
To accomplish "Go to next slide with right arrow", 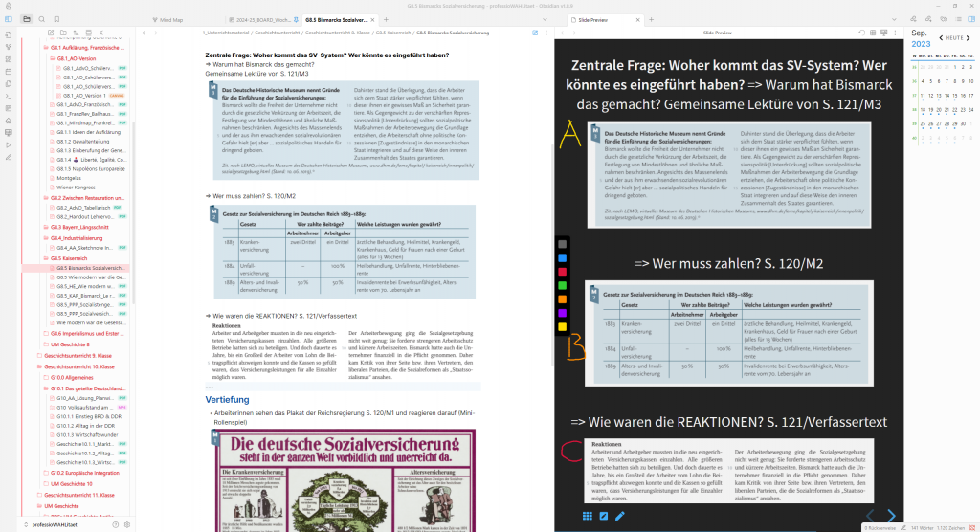I will (x=891, y=517).
